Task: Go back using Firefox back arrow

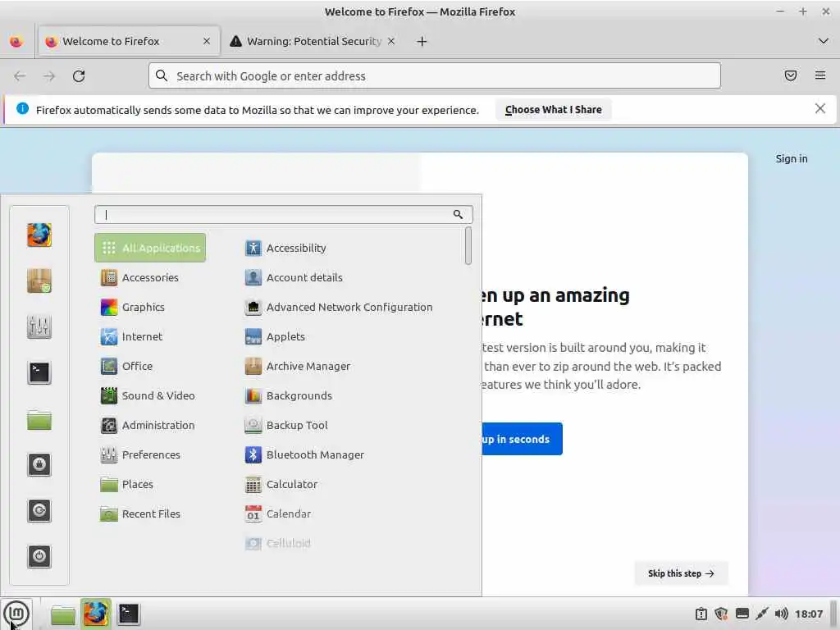Action: (x=20, y=76)
